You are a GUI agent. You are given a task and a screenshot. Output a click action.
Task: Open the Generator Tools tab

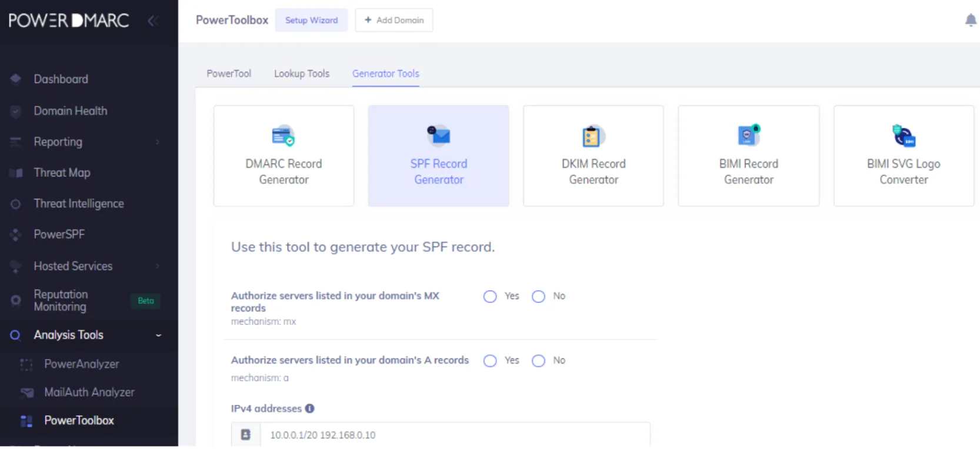(x=386, y=74)
